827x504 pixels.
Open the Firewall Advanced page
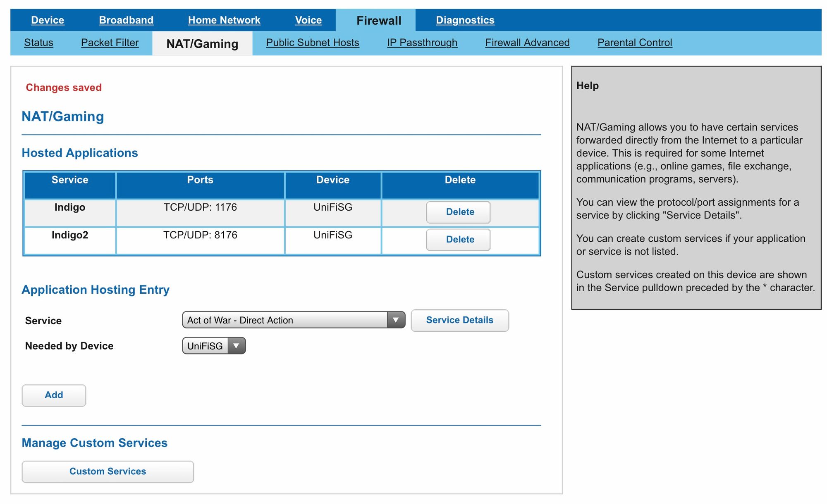pyautogui.click(x=527, y=43)
